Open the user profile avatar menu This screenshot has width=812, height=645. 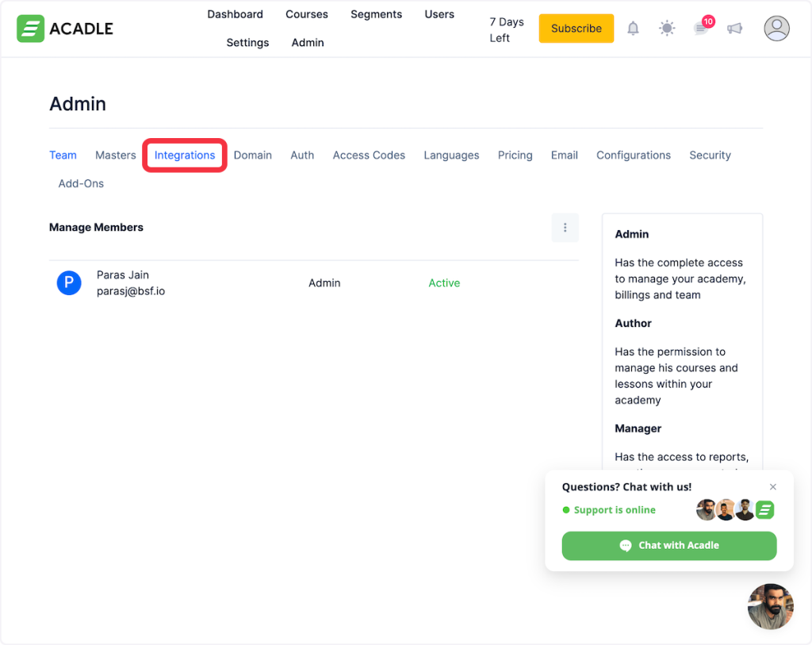pos(776,29)
